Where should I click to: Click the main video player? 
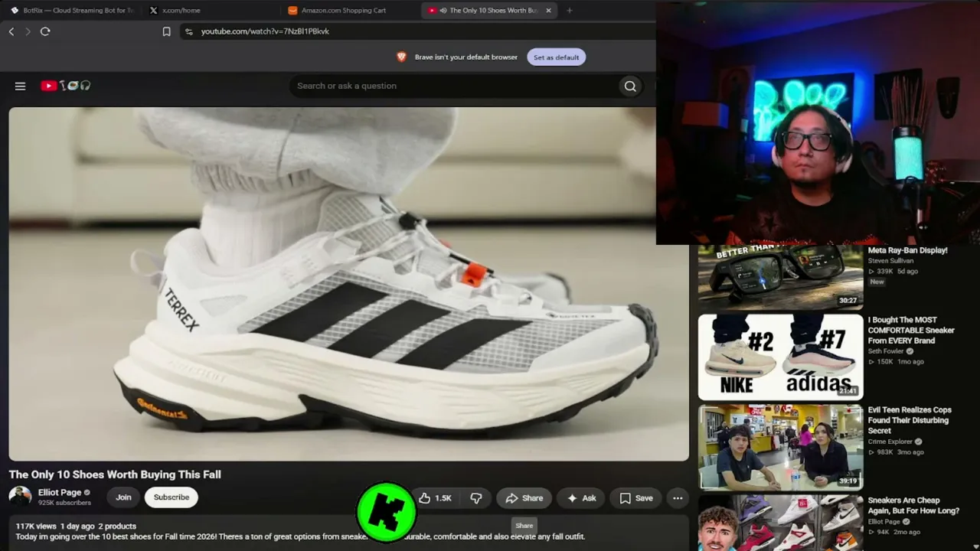click(x=349, y=284)
